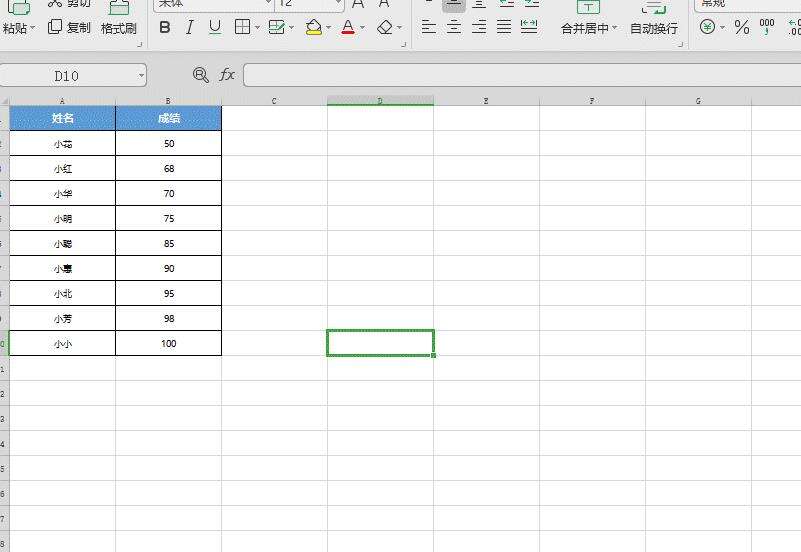Apply percent style format

tap(742, 27)
